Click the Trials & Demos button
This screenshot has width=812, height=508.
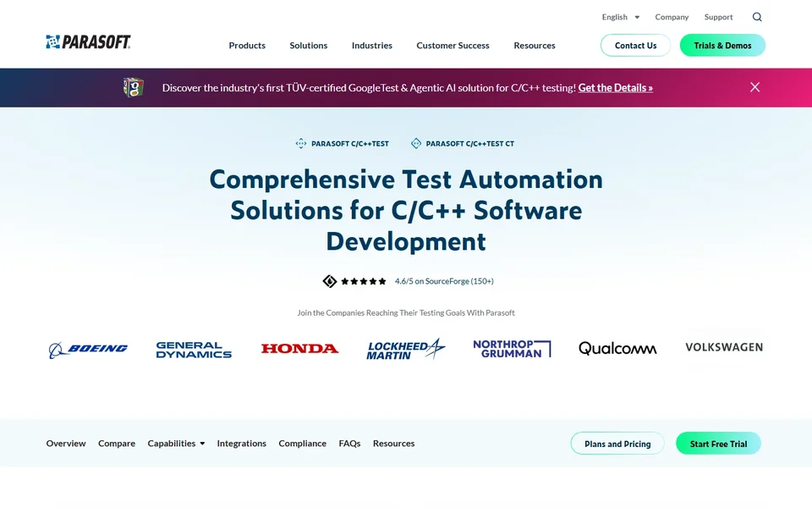tap(722, 46)
